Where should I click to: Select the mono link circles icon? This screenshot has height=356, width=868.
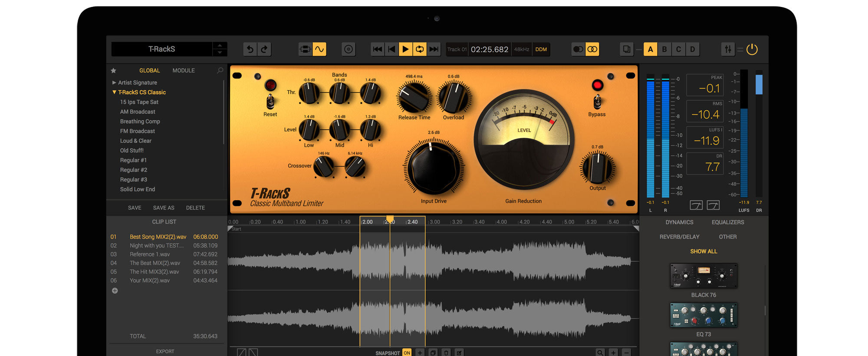pos(578,49)
